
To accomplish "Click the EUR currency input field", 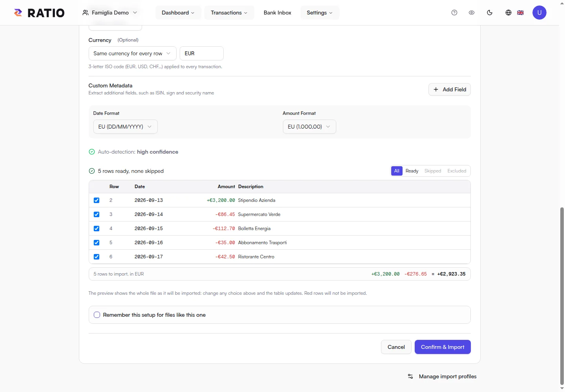I will click(202, 53).
